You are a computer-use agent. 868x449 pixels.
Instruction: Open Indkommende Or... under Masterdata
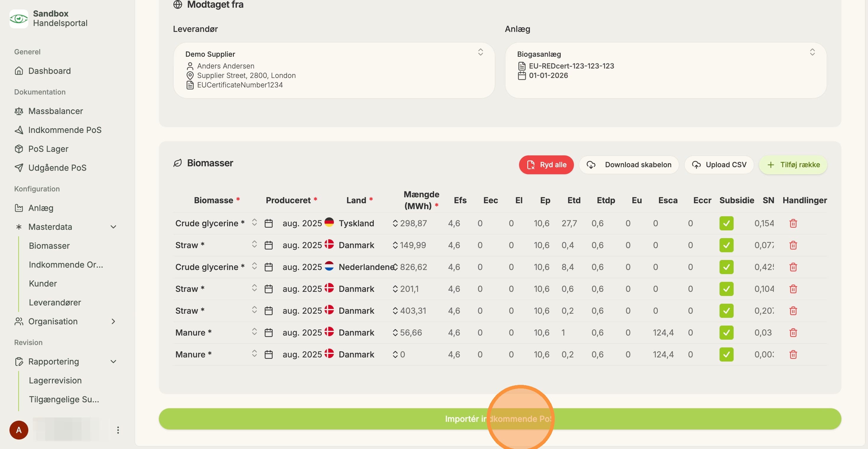tap(66, 265)
